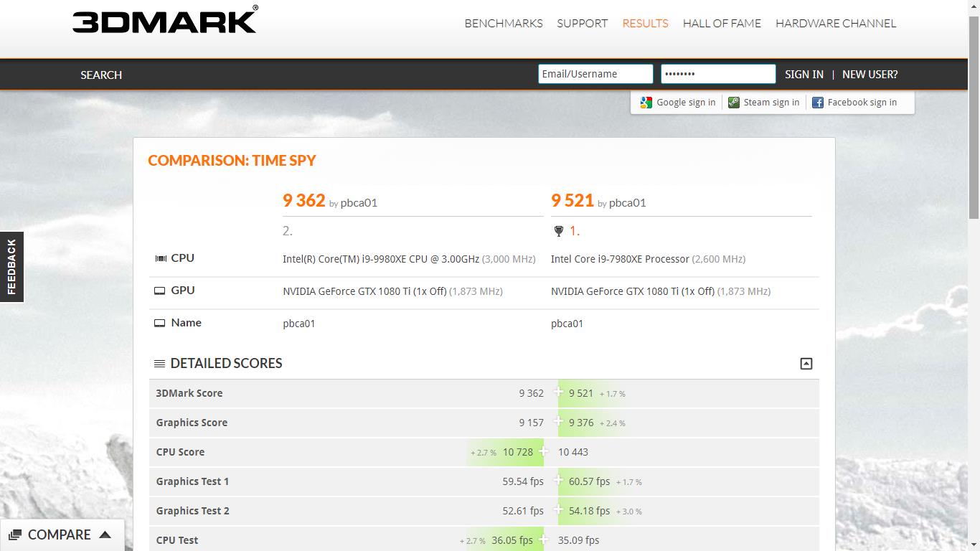The width and height of the screenshot is (980, 551).
Task: Click the i9-9980XE CPU text
Action: click(x=381, y=259)
